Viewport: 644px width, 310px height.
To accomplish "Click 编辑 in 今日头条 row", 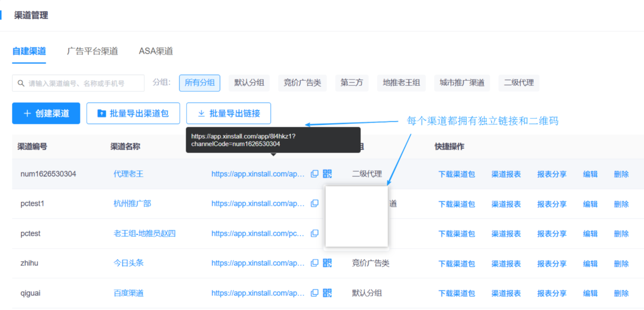I will 590,264.
